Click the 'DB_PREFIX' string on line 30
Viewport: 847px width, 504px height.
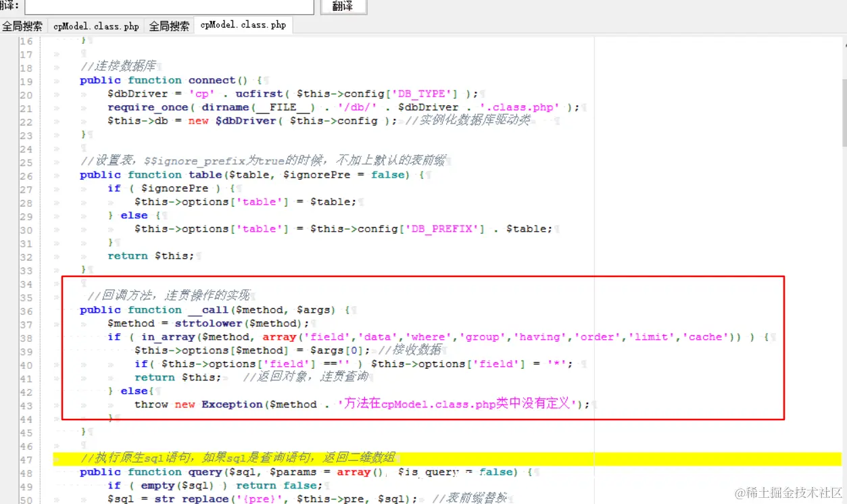(x=445, y=229)
